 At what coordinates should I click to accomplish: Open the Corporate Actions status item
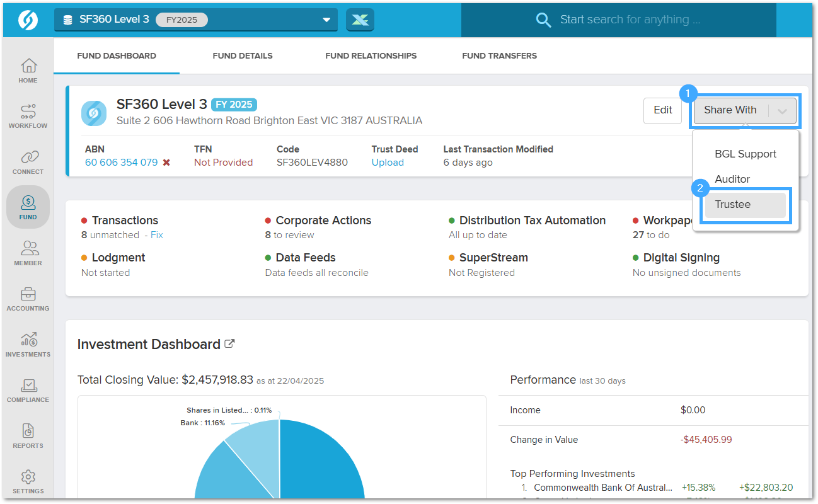pyautogui.click(x=323, y=220)
